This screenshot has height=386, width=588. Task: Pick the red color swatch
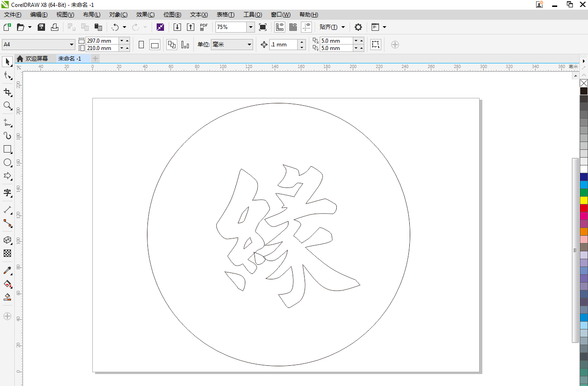[x=584, y=208]
